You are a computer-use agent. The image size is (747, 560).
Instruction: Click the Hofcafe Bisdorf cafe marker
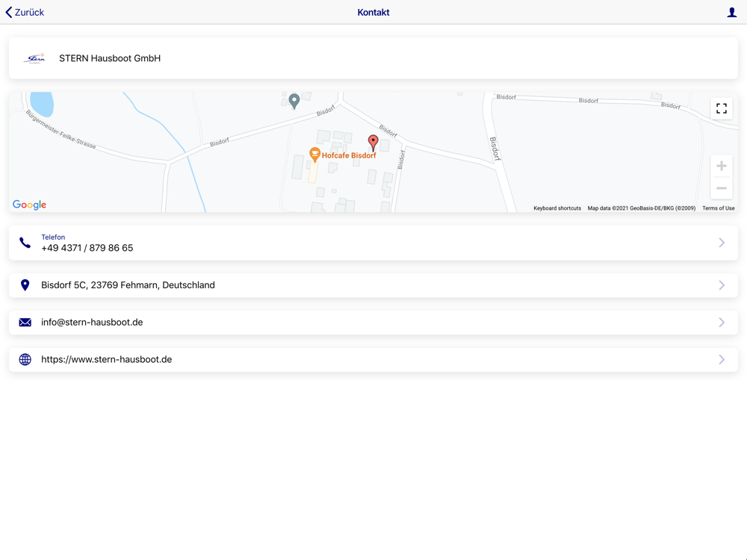point(314,155)
